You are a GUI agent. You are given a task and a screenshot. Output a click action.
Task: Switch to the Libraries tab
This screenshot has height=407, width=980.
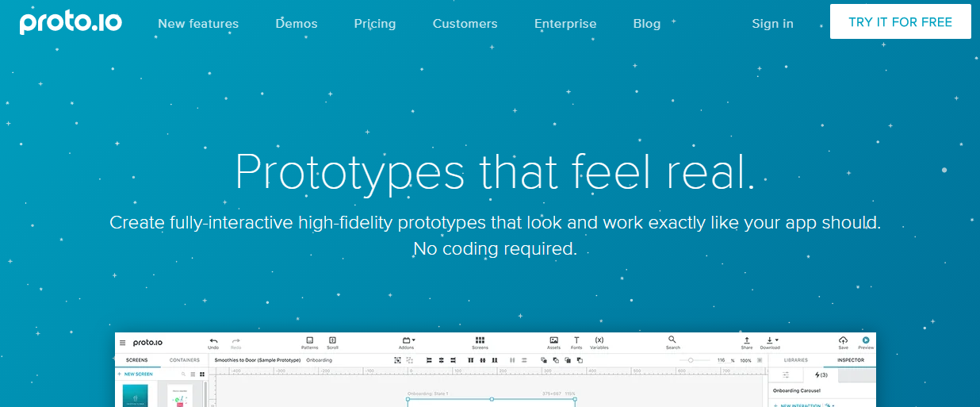pyautogui.click(x=795, y=360)
